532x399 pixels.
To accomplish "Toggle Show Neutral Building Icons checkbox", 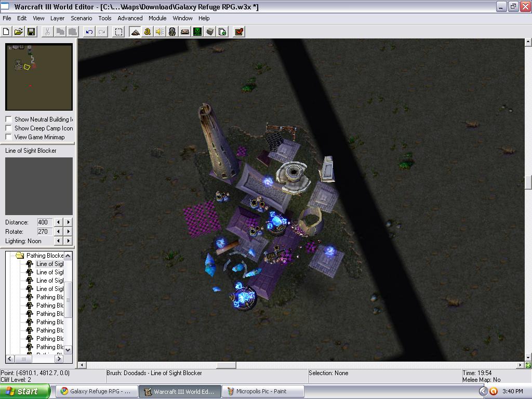I will click(x=9, y=119).
